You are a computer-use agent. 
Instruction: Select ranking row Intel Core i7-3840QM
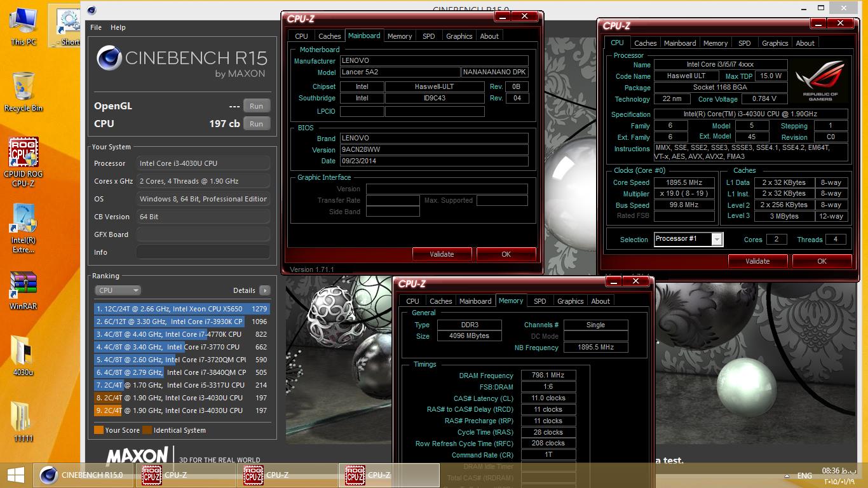point(182,372)
